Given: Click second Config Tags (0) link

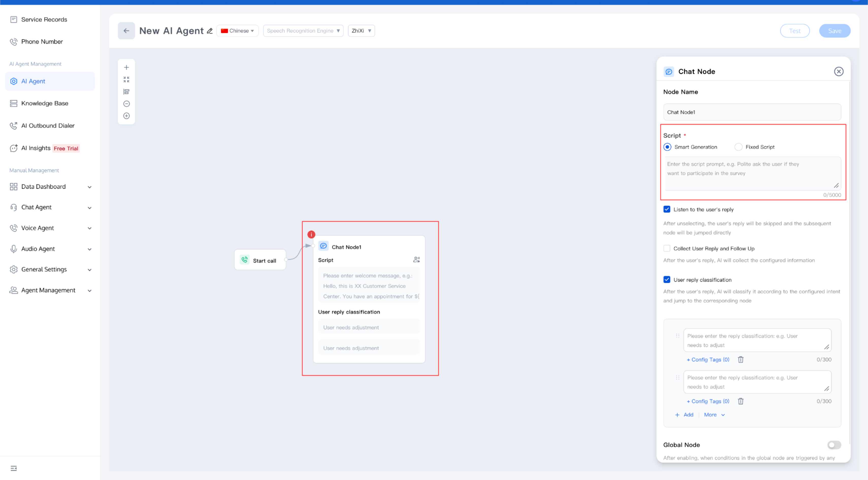Looking at the screenshot, I should point(708,401).
